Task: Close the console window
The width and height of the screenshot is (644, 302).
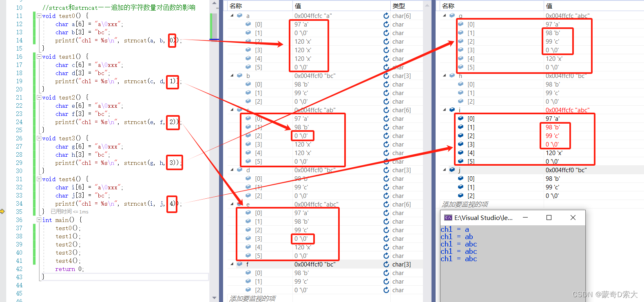Action: click(x=573, y=218)
